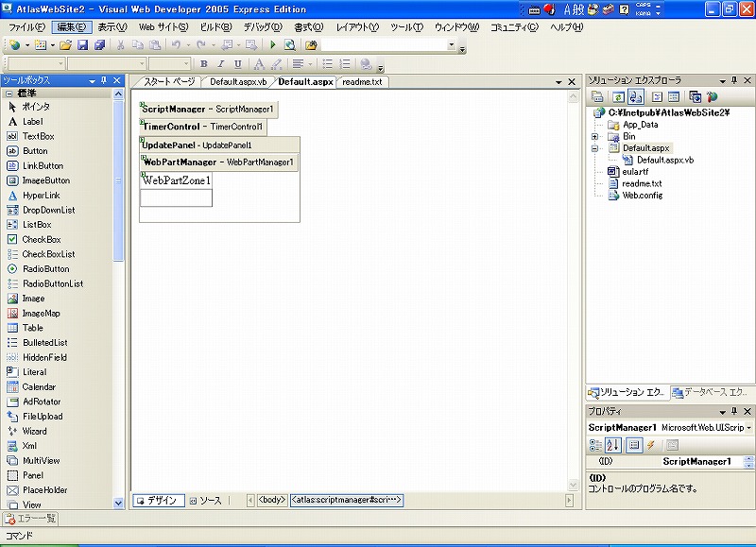
Task: Start debugging with the green play icon
Action: tap(273, 45)
